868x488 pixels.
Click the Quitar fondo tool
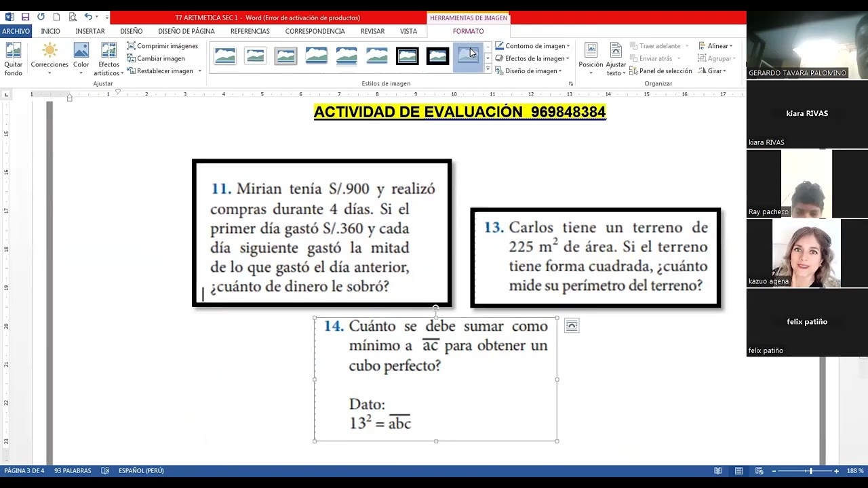pos(13,60)
